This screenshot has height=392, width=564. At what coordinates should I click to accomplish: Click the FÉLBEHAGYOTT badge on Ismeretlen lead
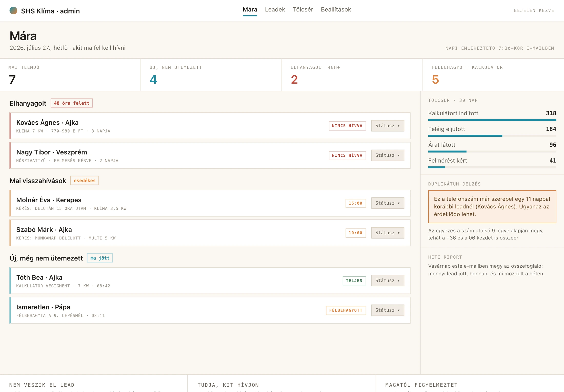(346, 310)
